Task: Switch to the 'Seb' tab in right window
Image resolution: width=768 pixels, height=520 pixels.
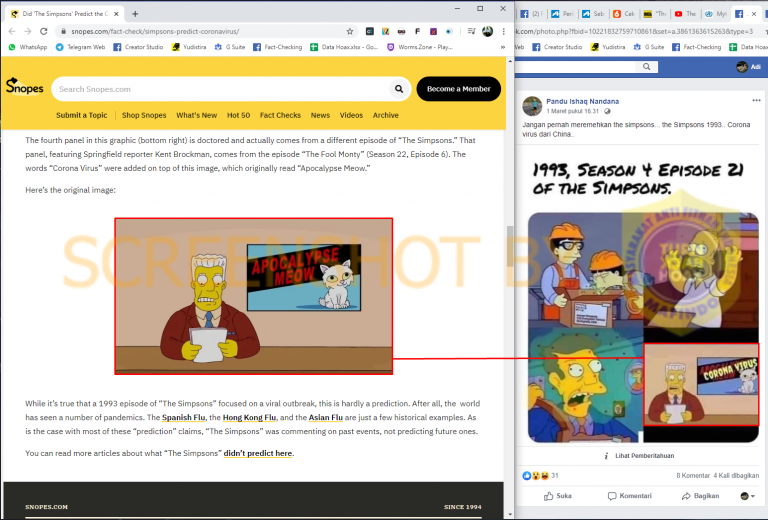Action: tap(593, 14)
